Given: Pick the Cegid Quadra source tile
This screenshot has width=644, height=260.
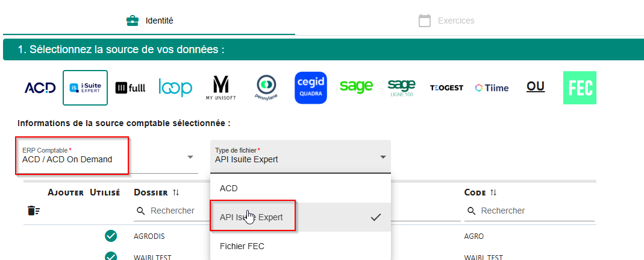Looking at the screenshot, I should 311,87.
